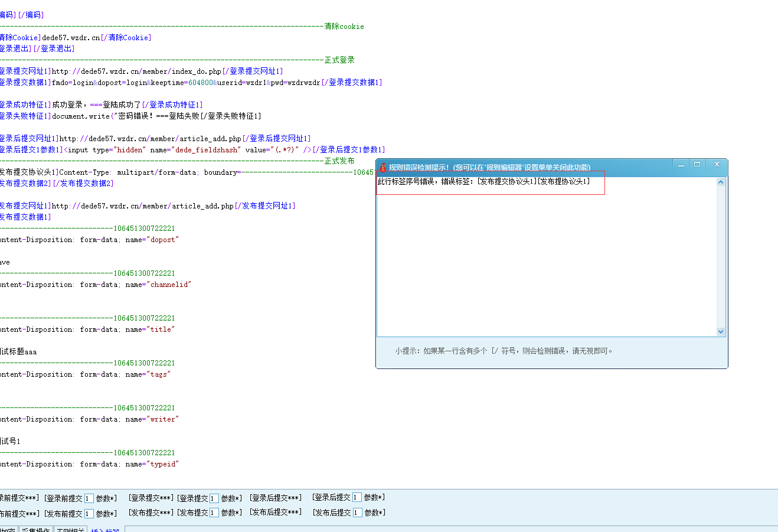The height and width of the screenshot is (532, 778).
Task: Insert the 登录前提交*** tag
Action: pyautogui.click(x=18, y=497)
